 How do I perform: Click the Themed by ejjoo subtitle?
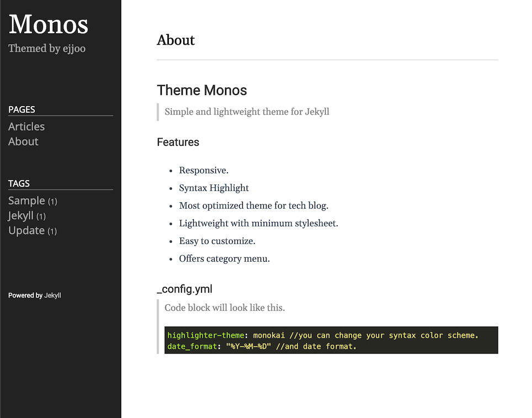point(47,49)
